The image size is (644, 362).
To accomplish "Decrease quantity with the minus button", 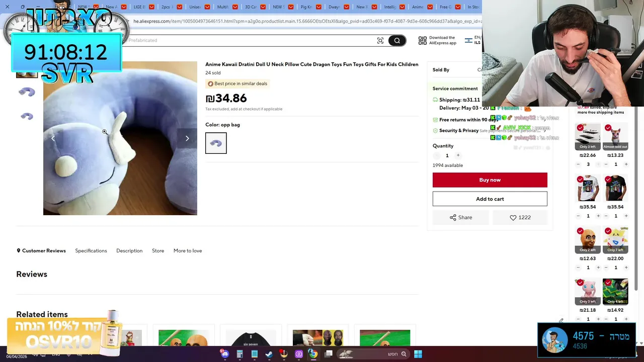I will pos(436,156).
